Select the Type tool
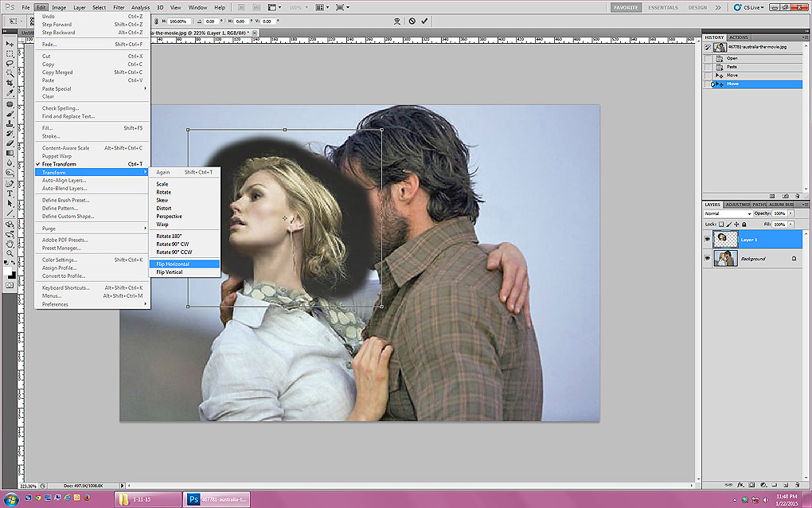The height and width of the screenshot is (508, 812). click(x=10, y=193)
